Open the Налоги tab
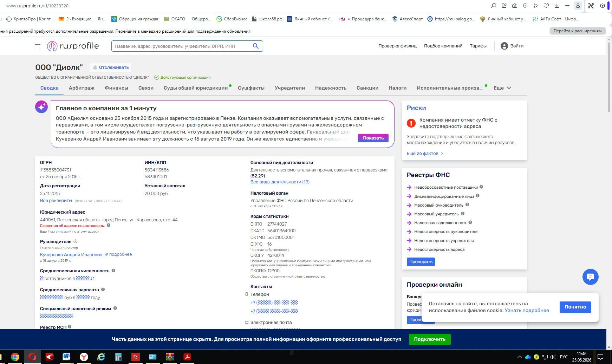Image resolution: width=612 pixels, height=364 pixels. (398, 88)
